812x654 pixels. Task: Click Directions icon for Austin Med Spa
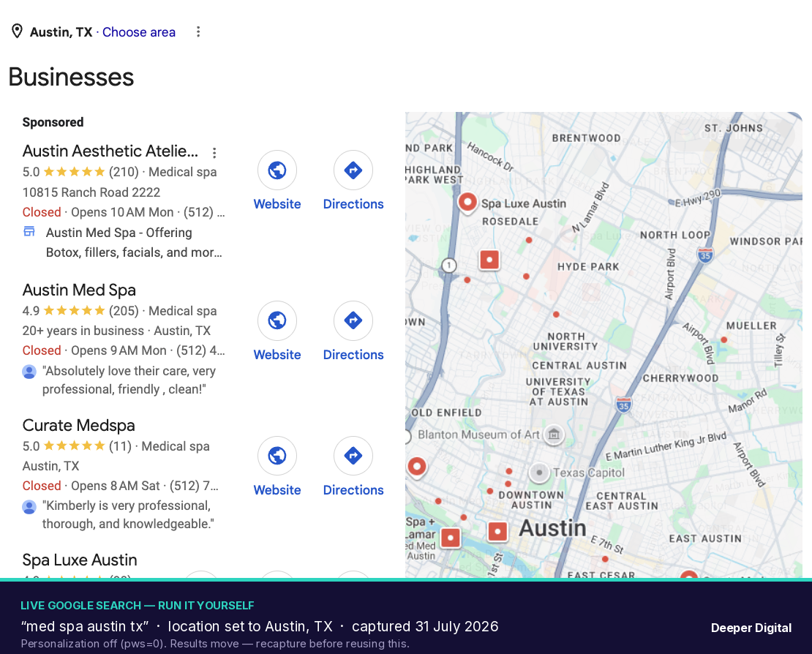tap(353, 320)
